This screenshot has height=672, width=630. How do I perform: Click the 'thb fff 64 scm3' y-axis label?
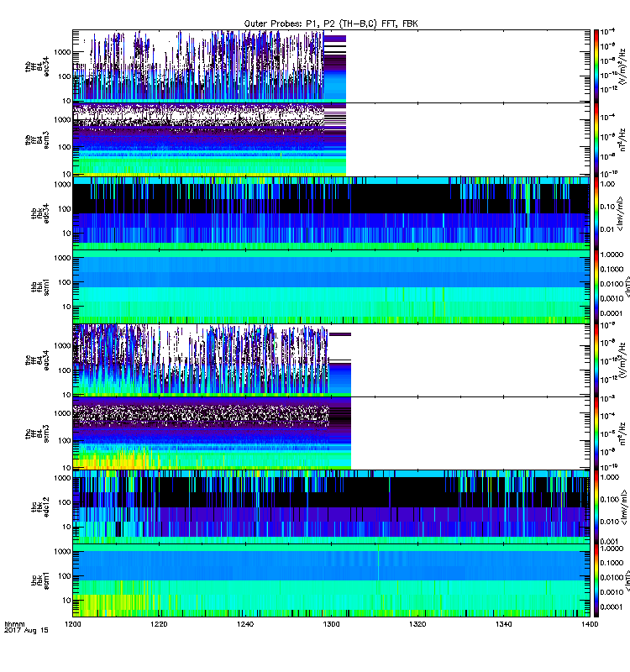37,139
